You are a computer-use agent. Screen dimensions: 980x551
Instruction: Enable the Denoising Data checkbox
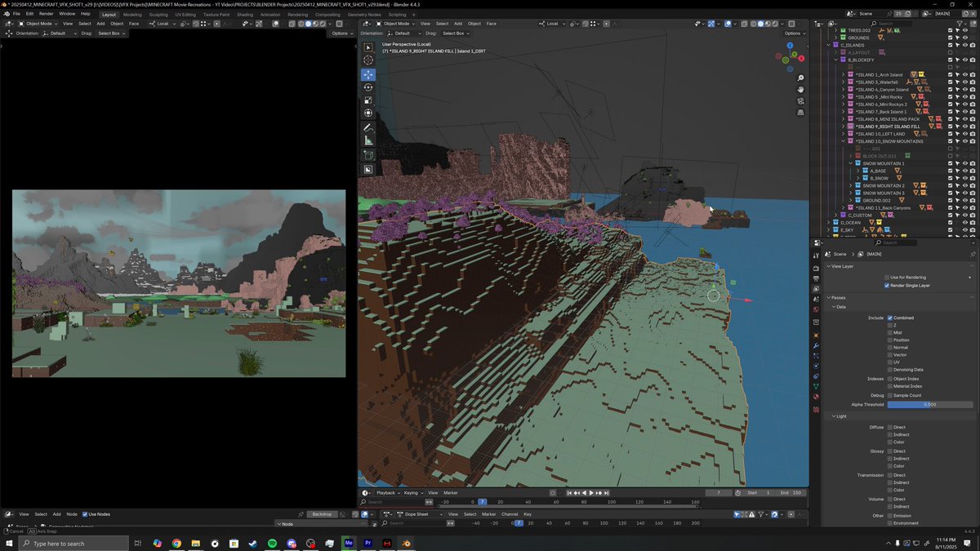point(890,370)
